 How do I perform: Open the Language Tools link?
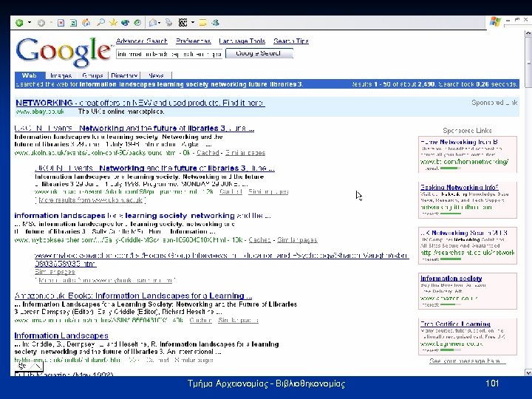pos(242,41)
